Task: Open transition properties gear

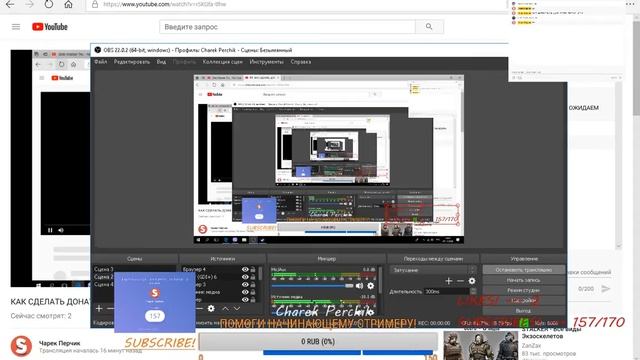Action: pyautogui.click(x=472, y=281)
